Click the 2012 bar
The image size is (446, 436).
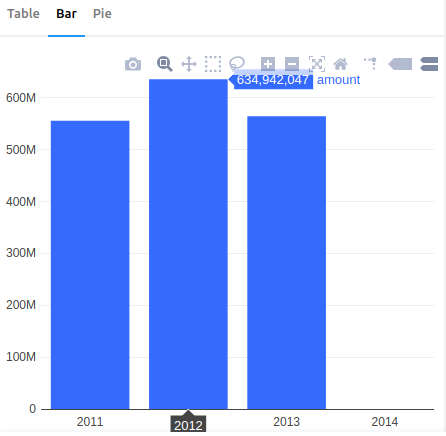pos(188,244)
